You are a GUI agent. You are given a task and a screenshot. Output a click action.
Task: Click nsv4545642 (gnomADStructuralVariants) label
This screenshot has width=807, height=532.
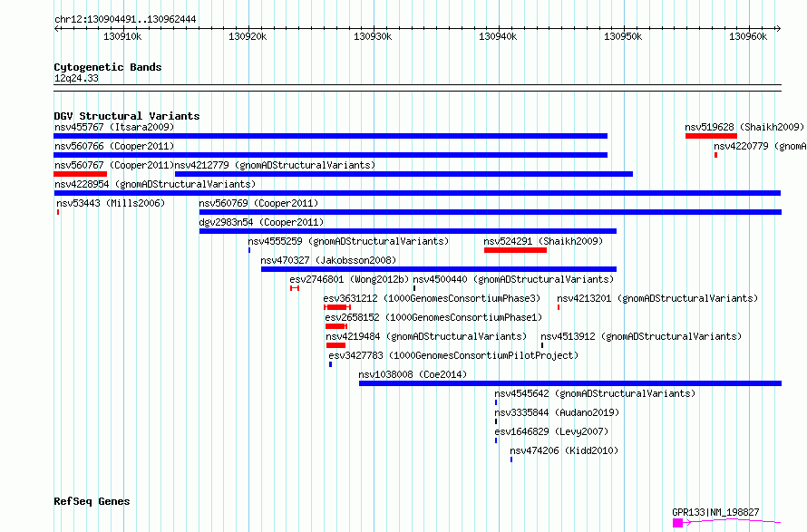pos(595,393)
